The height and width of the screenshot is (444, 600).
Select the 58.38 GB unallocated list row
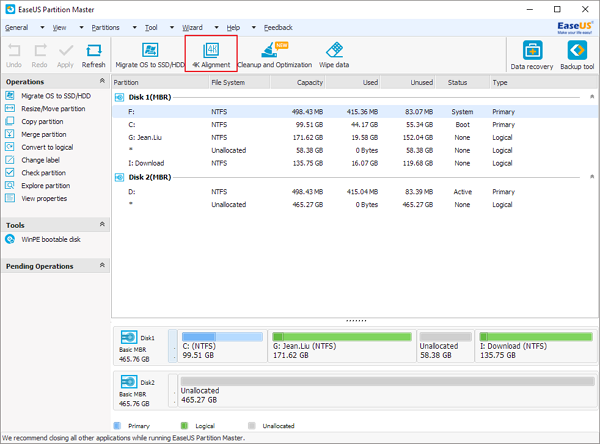[355, 150]
